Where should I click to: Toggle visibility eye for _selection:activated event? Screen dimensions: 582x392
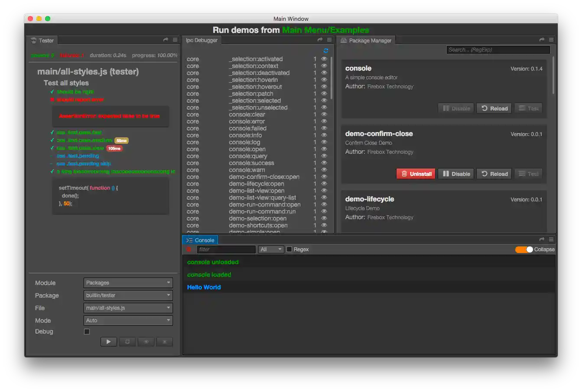click(x=324, y=59)
